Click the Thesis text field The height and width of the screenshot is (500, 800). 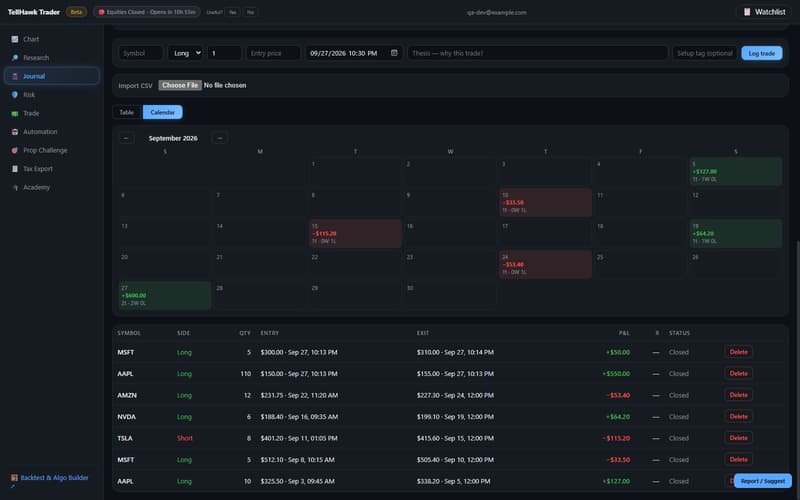(537, 53)
